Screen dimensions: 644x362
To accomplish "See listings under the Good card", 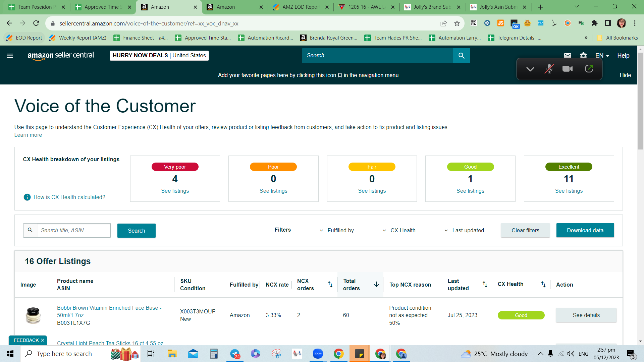I will tap(470, 191).
